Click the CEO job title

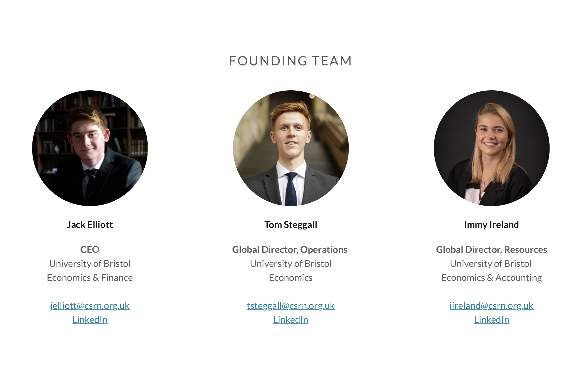point(90,249)
